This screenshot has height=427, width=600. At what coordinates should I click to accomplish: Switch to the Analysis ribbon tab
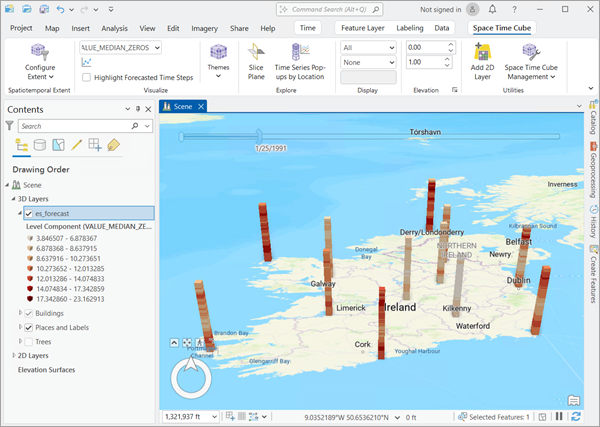pos(114,29)
